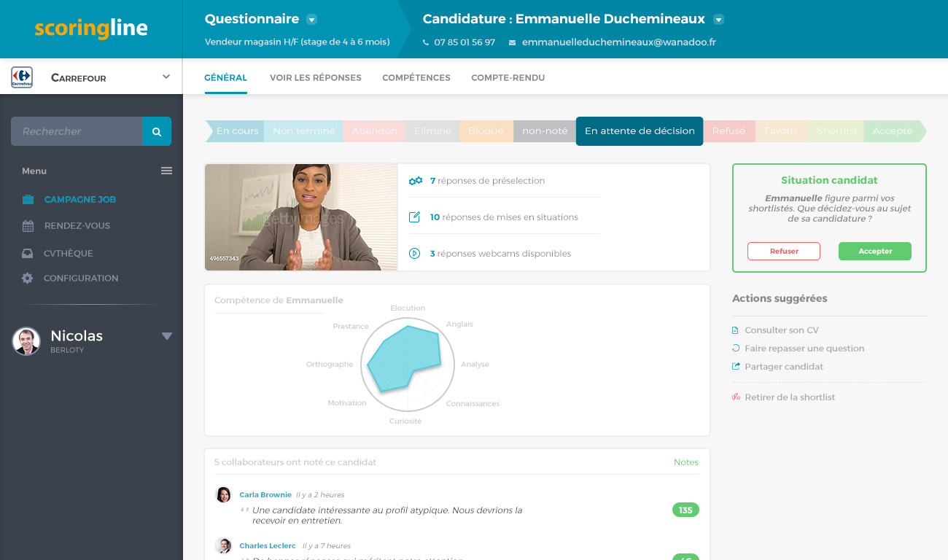The width and height of the screenshot is (948, 560).
Task: Click the scissors icon next to Retirer de la shortlist
Action: tap(736, 397)
